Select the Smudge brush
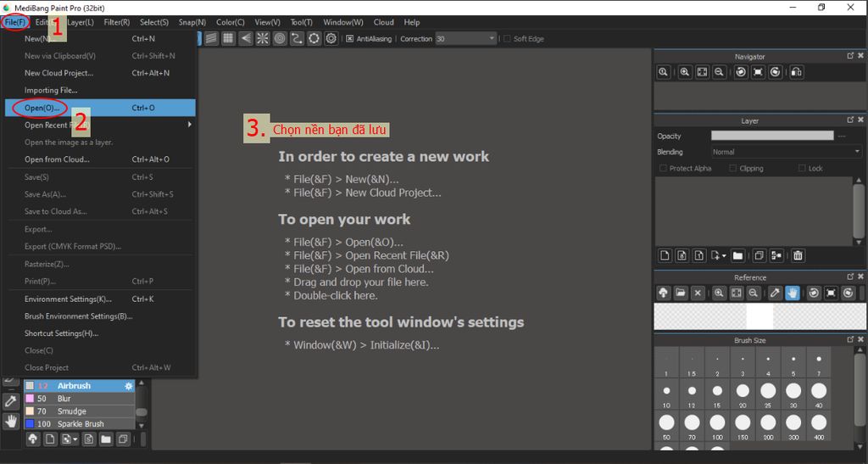868x464 pixels. pos(79,411)
